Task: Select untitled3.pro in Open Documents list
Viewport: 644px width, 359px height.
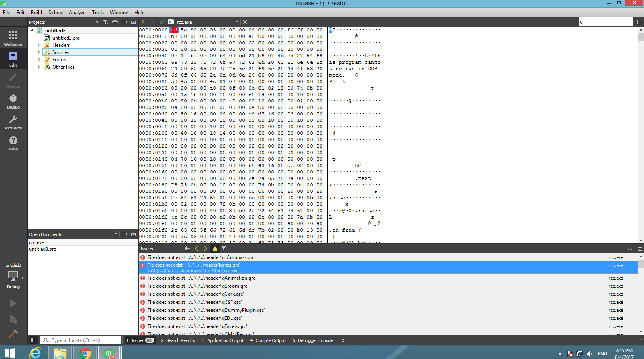Action: [83, 249]
